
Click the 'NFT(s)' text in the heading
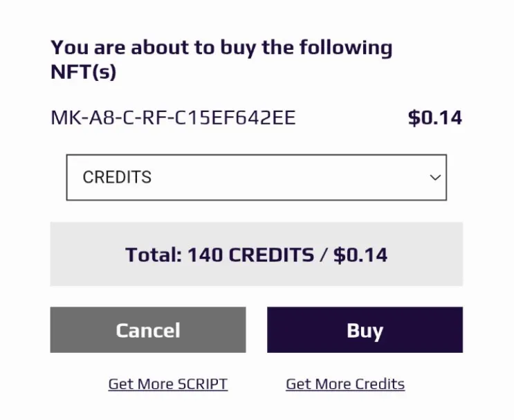(x=84, y=71)
